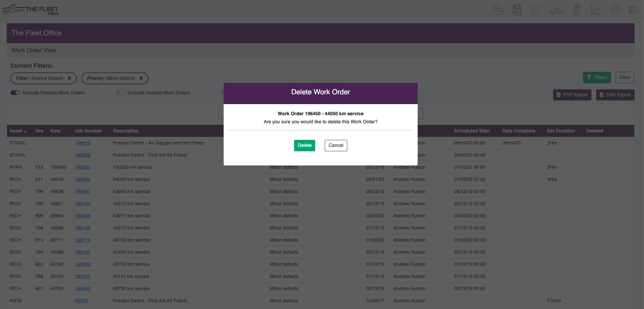
Task: Toggle Exclude Prestart Work Orders switch
Action: [x=15, y=93]
